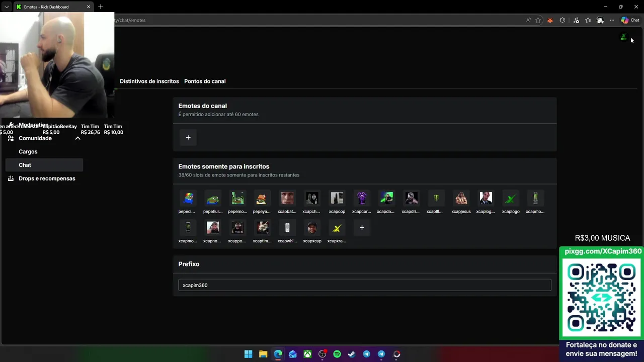Open the xcapxcap emote

[x=312, y=228]
